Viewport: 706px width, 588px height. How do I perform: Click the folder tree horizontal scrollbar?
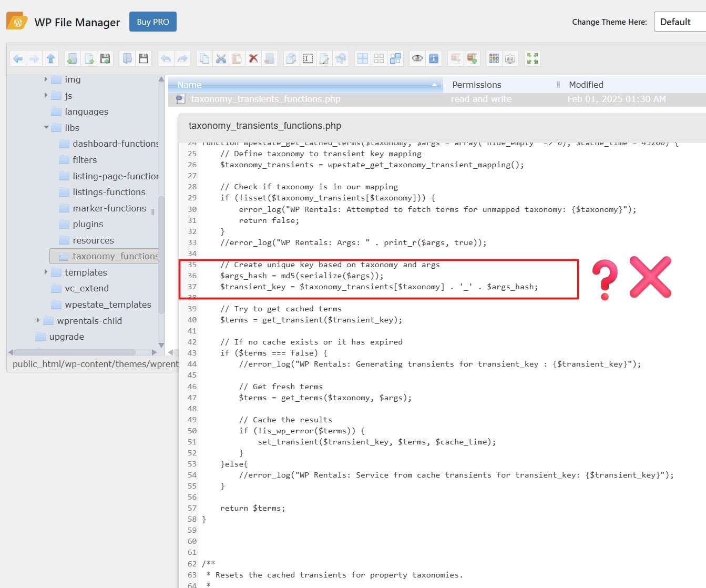pos(75,352)
